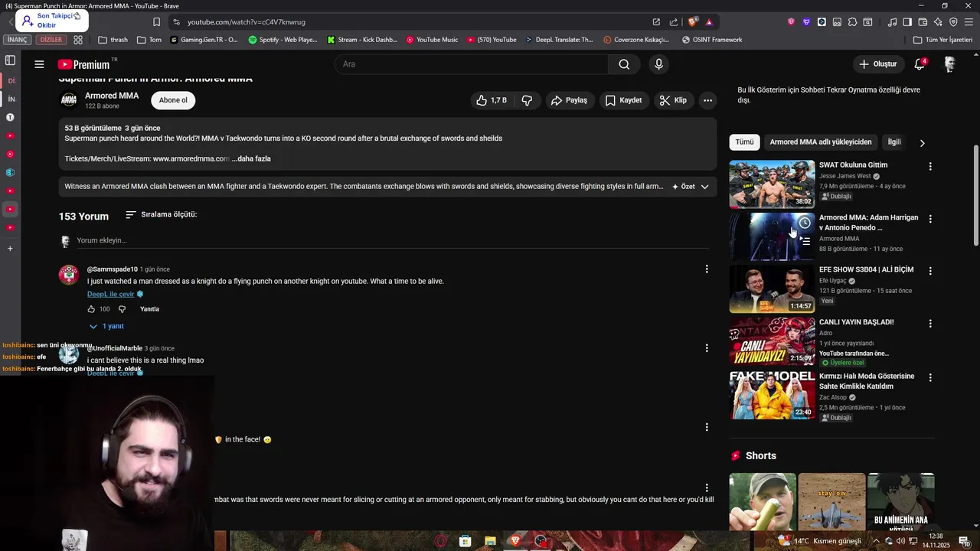Focus the Ara search field

[472, 64]
